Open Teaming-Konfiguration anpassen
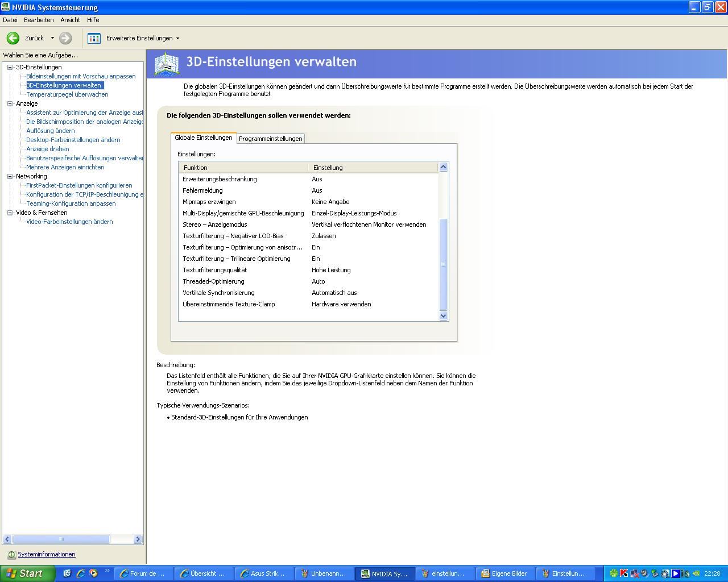728x582 pixels. 71,203
